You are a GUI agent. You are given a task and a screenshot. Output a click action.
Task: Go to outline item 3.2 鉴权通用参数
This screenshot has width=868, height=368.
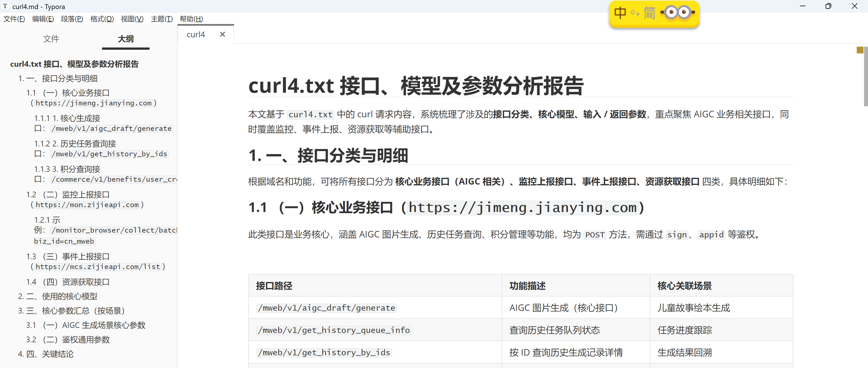coord(68,340)
